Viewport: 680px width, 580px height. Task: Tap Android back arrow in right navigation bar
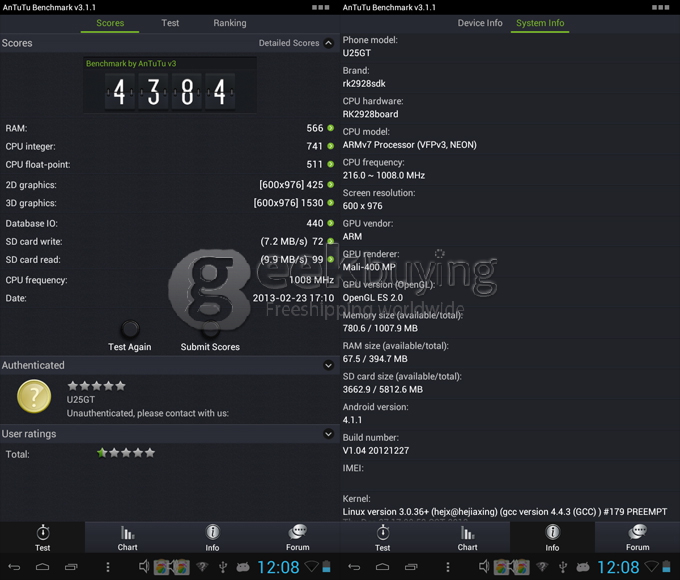[354, 567]
